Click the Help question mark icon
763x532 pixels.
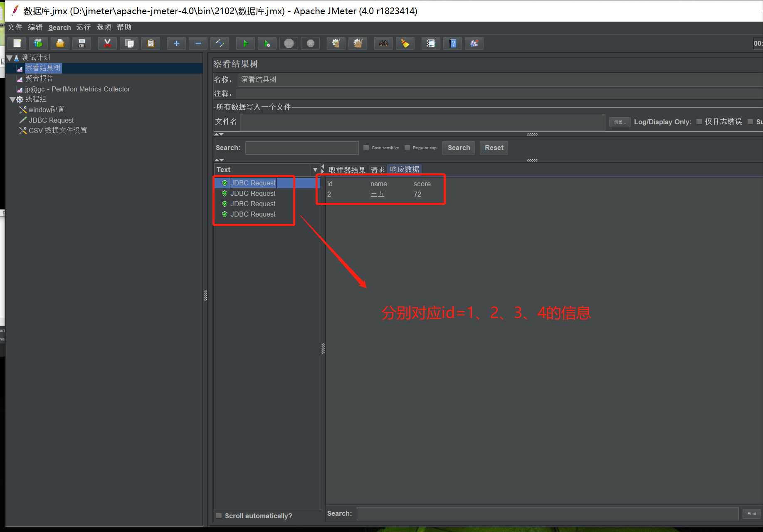(452, 43)
